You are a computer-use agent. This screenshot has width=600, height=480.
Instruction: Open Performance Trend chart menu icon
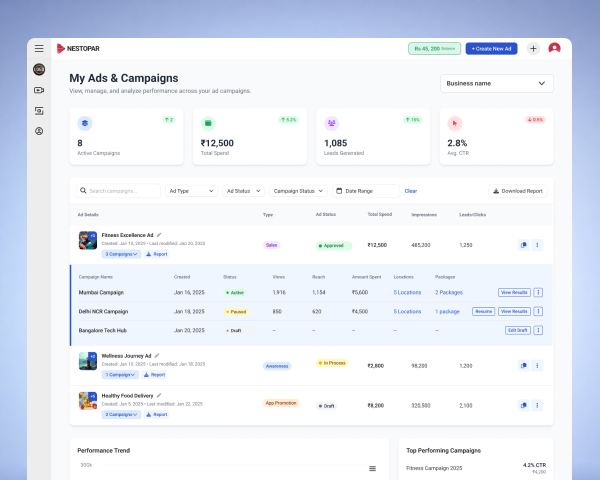pyautogui.click(x=372, y=469)
